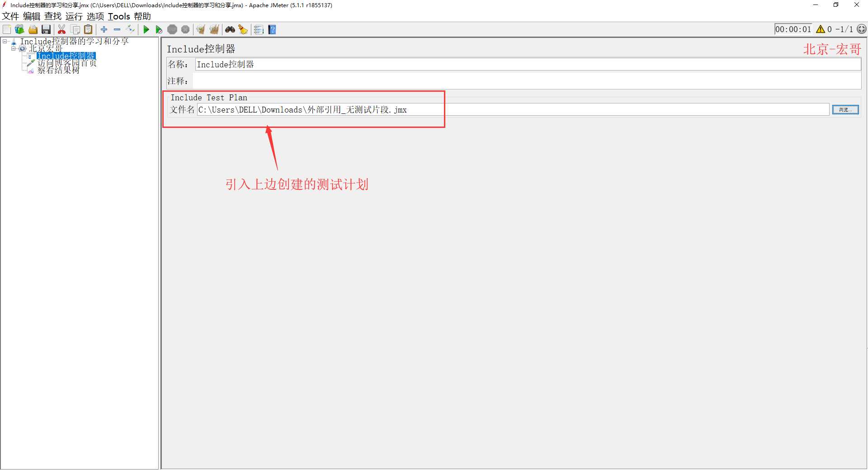Clear results with single broom icon
This screenshot has width=868, height=470.
pos(201,30)
